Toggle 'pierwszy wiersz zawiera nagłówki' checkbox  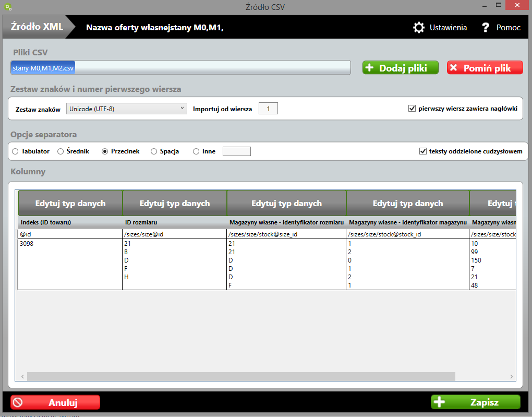pos(412,109)
